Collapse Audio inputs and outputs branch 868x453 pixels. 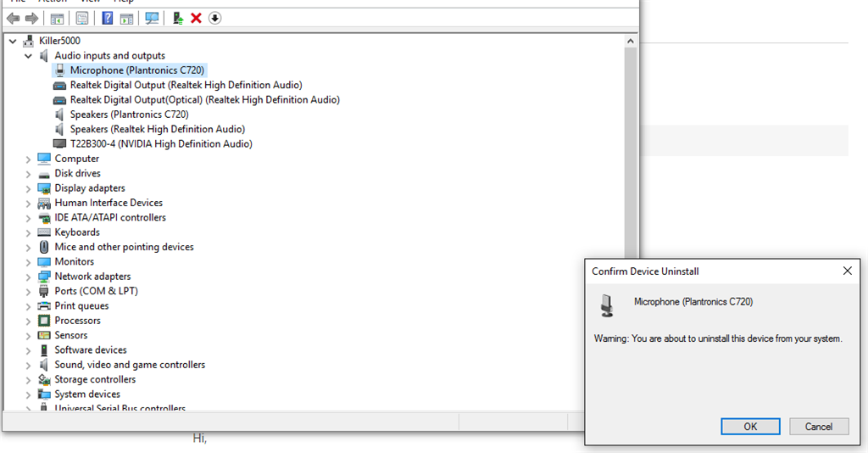28,56
